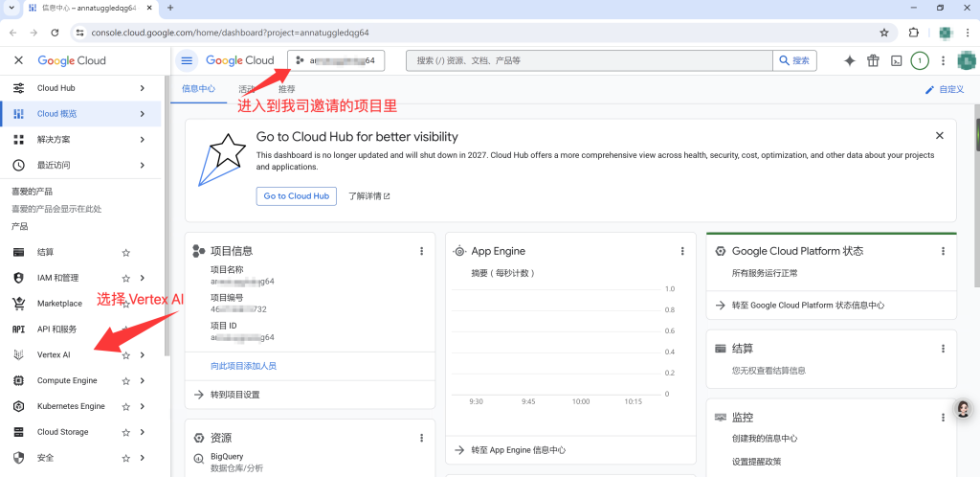980x477 pixels.
Task: Pin Compute Engine with its star
Action: [x=125, y=380]
